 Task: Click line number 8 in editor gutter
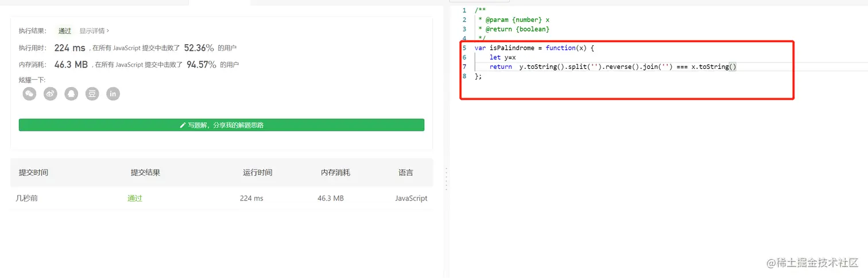(464, 76)
